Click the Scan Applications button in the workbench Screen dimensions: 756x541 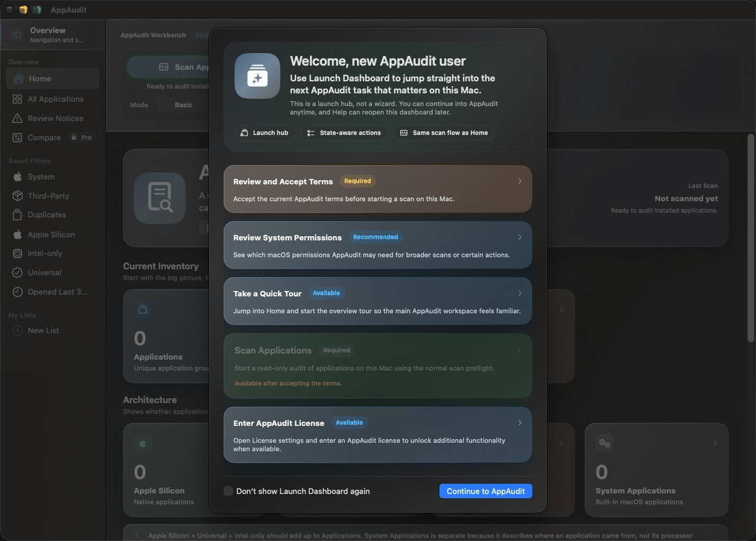click(169, 67)
